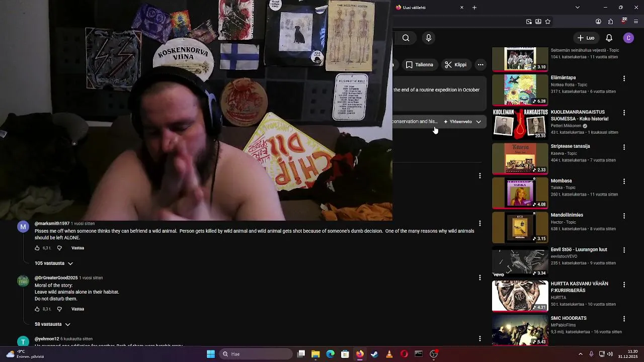The height and width of the screenshot is (362, 644).
Task: Open the Firefox hamburger menu
Action: [636, 22]
